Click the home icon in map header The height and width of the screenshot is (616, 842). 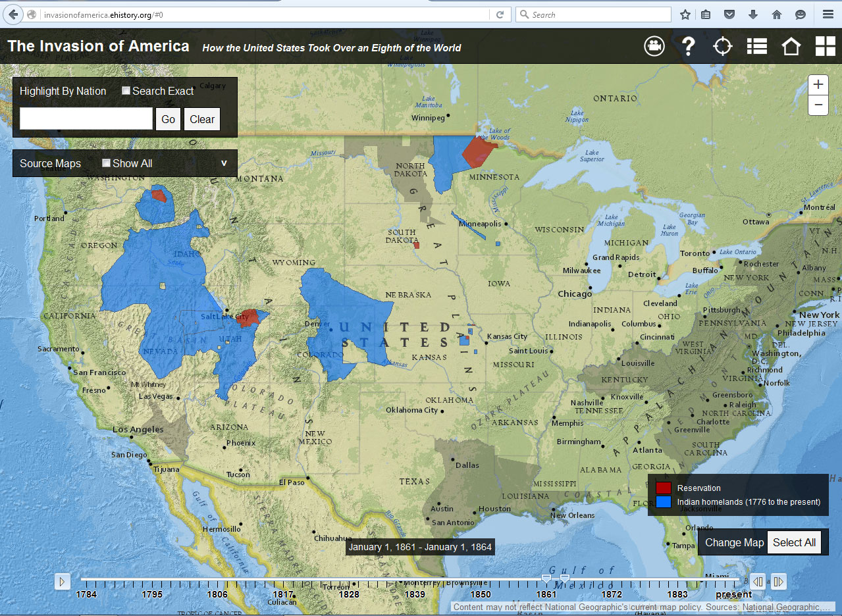[x=791, y=46]
